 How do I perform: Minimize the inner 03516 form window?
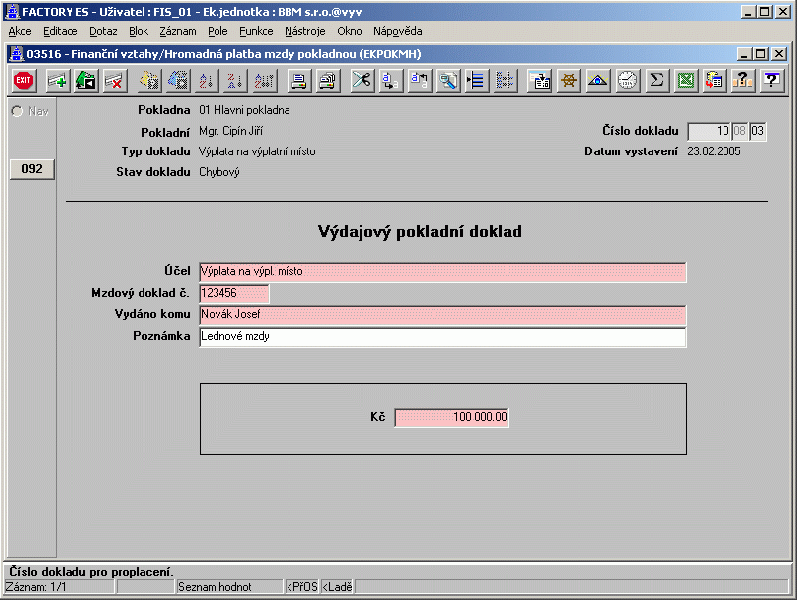(x=744, y=54)
